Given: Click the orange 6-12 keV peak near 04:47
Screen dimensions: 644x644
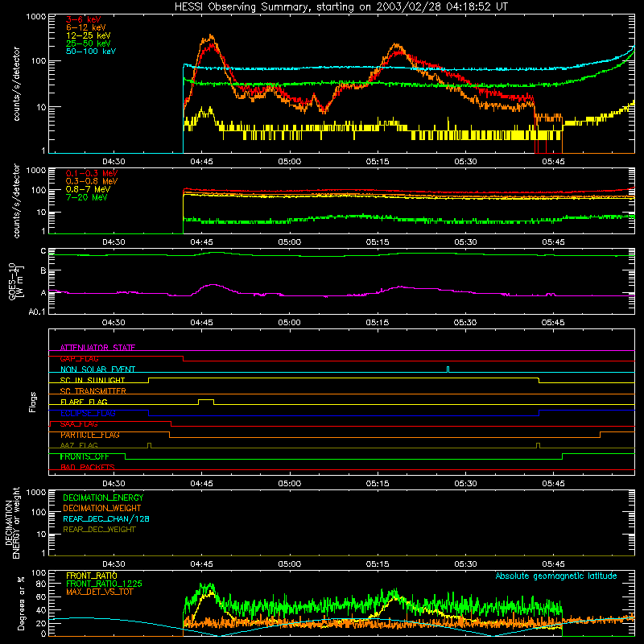Looking at the screenshot, I should click(x=211, y=37).
